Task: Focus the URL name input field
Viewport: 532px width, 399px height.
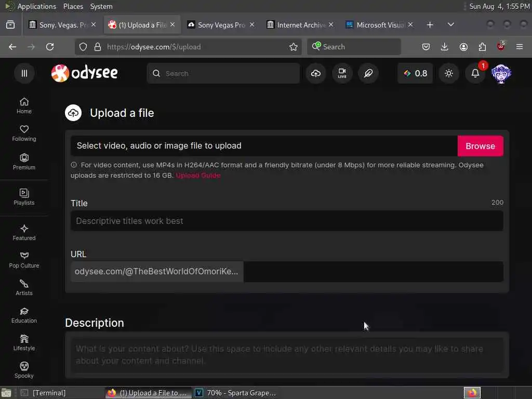Action: pyautogui.click(x=373, y=271)
